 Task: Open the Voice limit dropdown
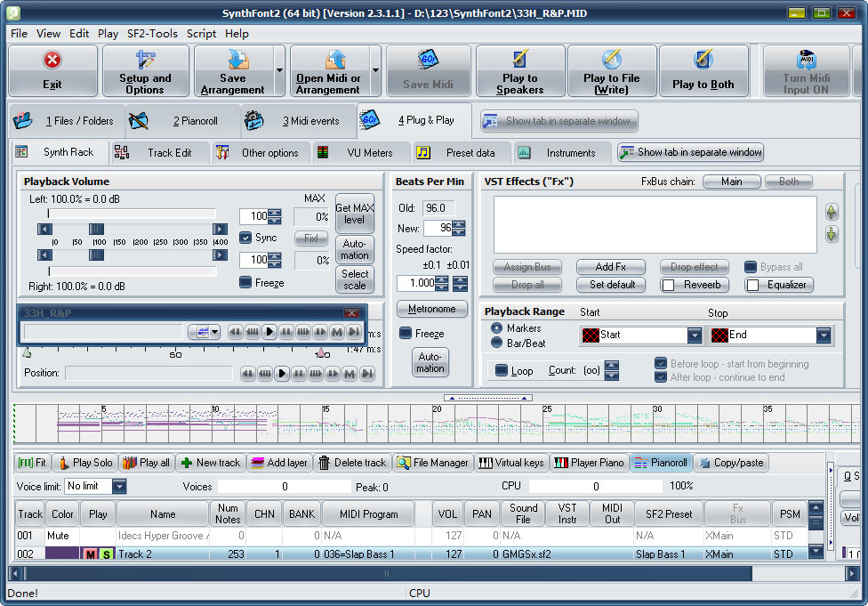pyautogui.click(x=119, y=487)
